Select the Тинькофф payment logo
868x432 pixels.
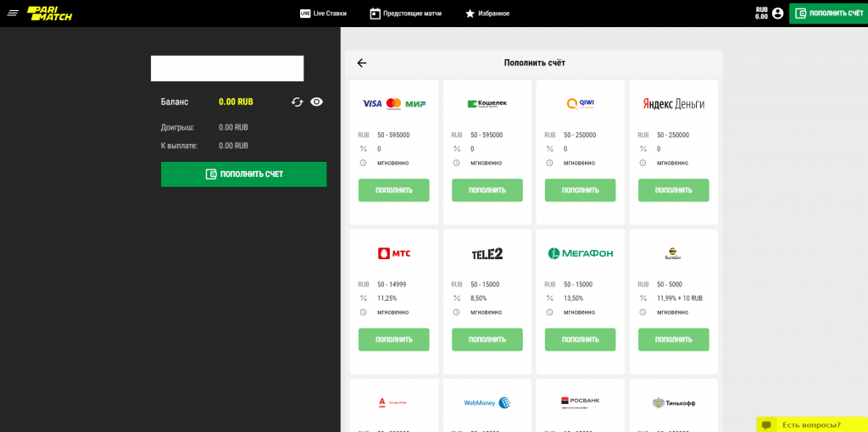tap(674, 403)
